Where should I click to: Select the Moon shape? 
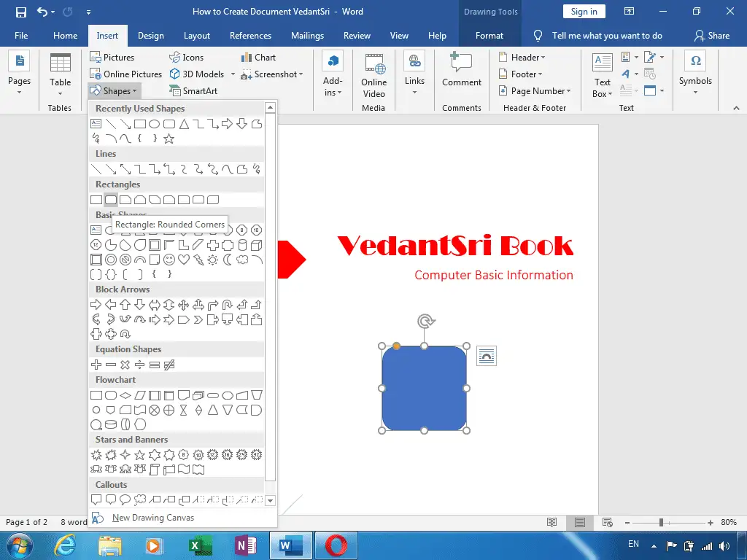pyautogui.click(x=228, y=260)
